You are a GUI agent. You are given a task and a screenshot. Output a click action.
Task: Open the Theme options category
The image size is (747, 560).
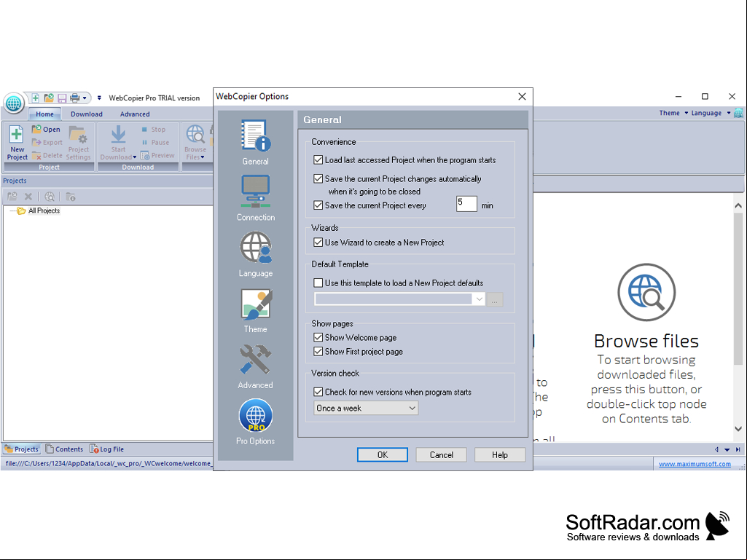tap(255, 310)
